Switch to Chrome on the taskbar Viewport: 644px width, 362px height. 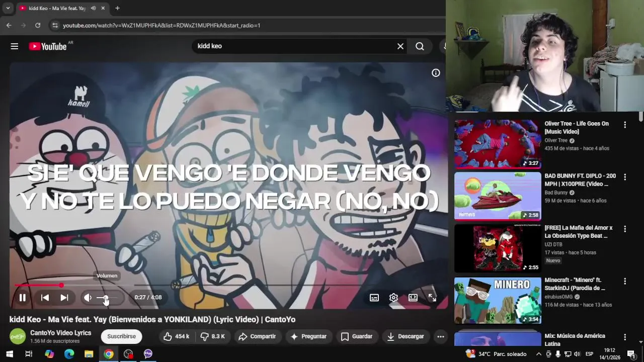point(108,354)
